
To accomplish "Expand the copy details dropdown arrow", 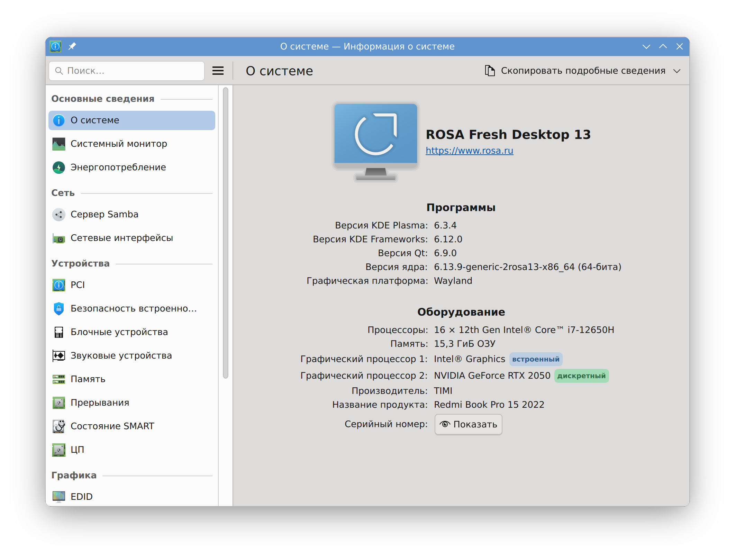I will 677,71.
